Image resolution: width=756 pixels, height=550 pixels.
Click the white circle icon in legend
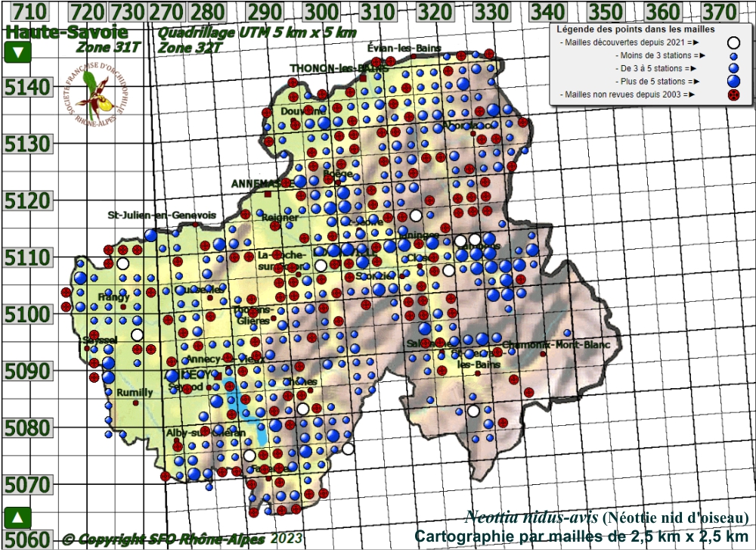tap(733, 43)
